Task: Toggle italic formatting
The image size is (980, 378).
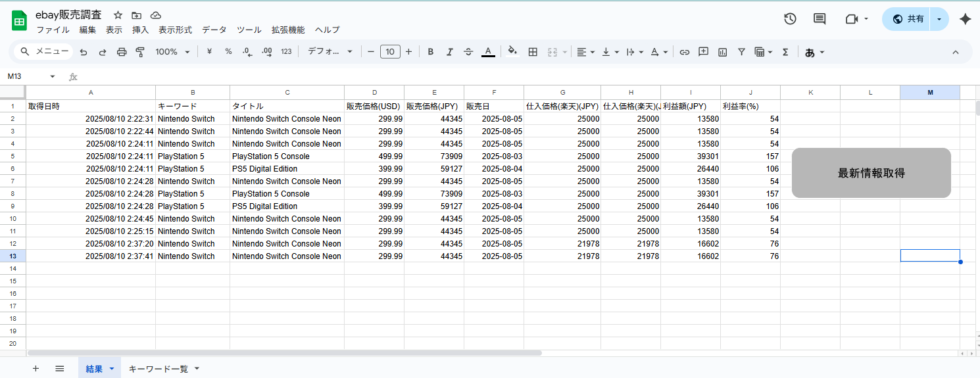Action: (450, 52)
